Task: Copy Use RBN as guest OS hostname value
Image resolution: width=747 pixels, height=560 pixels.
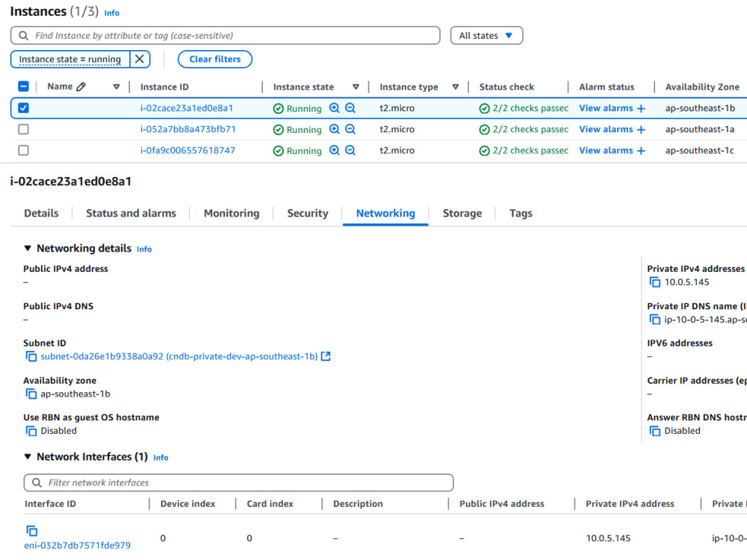Action: tap(31, 431)
